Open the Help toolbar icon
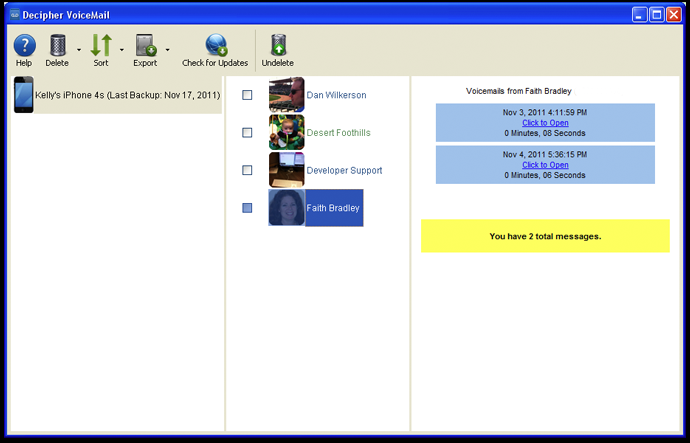Image resolution: width=690 pixels, height=443 pixels. click(x=24, y=45)
